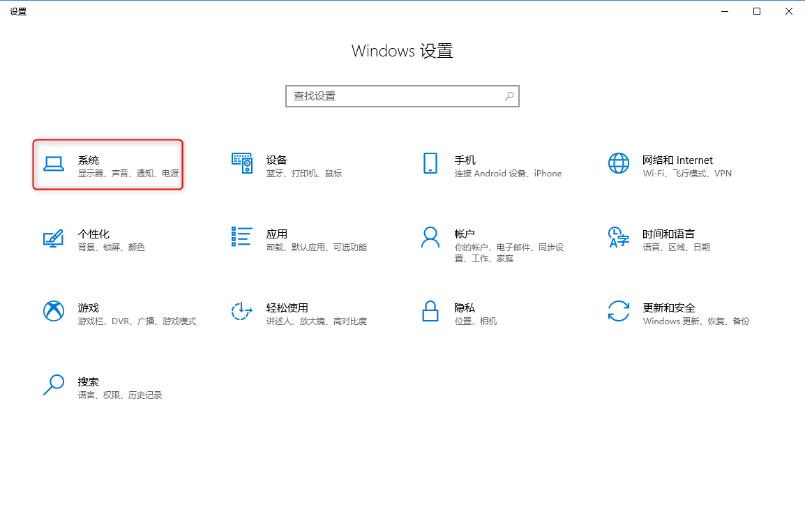Open the 个性化 settings title

point(93,234)
